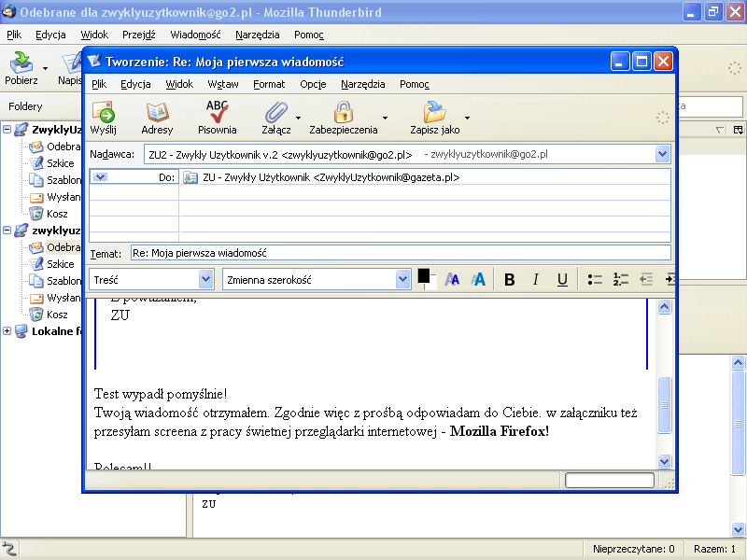Viewport: 747px width, 560px height.
Task: Click the message body vertical scrollbar thumb
Action: [x=664, y=405]
